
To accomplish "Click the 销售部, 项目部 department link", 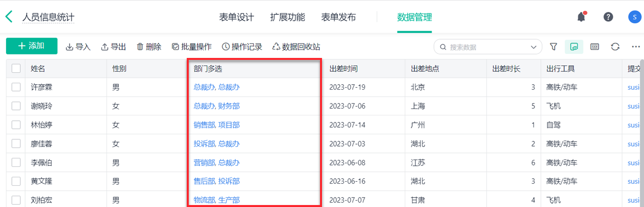I will 216,125.
